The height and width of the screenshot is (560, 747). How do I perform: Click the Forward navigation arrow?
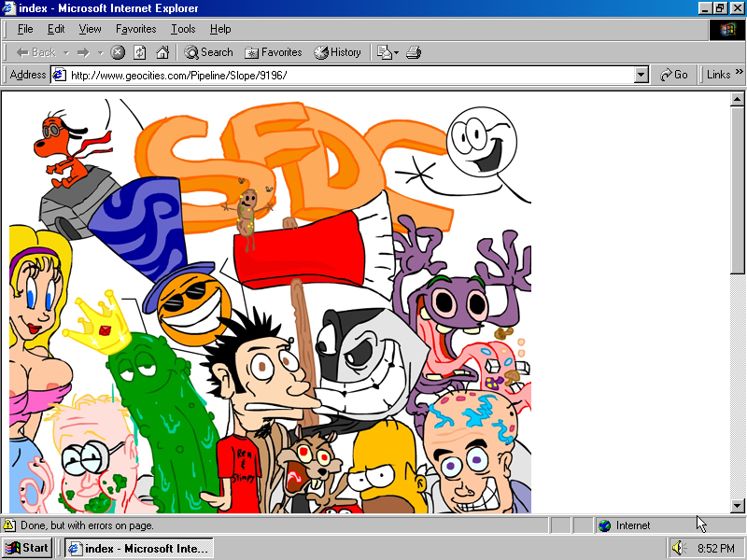coord(83,52)
